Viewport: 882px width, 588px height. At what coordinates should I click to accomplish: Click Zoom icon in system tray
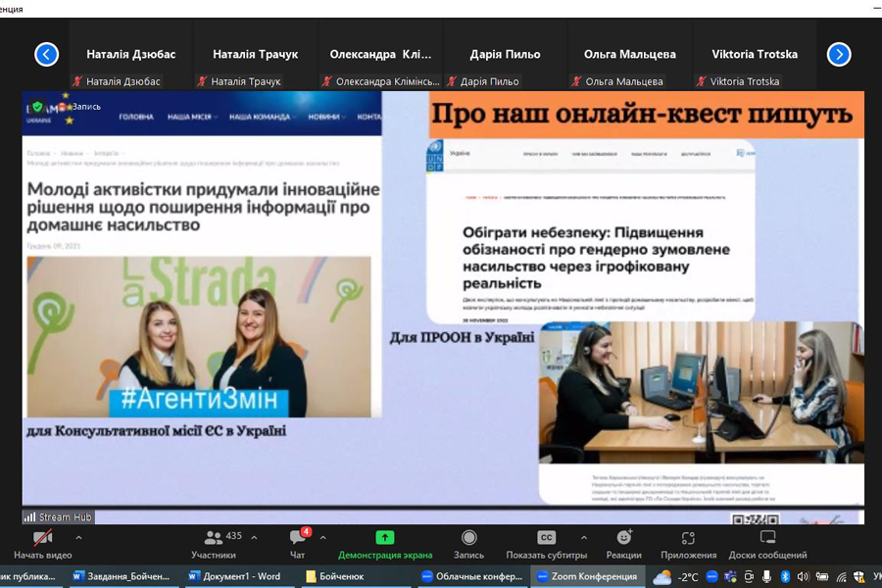tap(711, 576)
